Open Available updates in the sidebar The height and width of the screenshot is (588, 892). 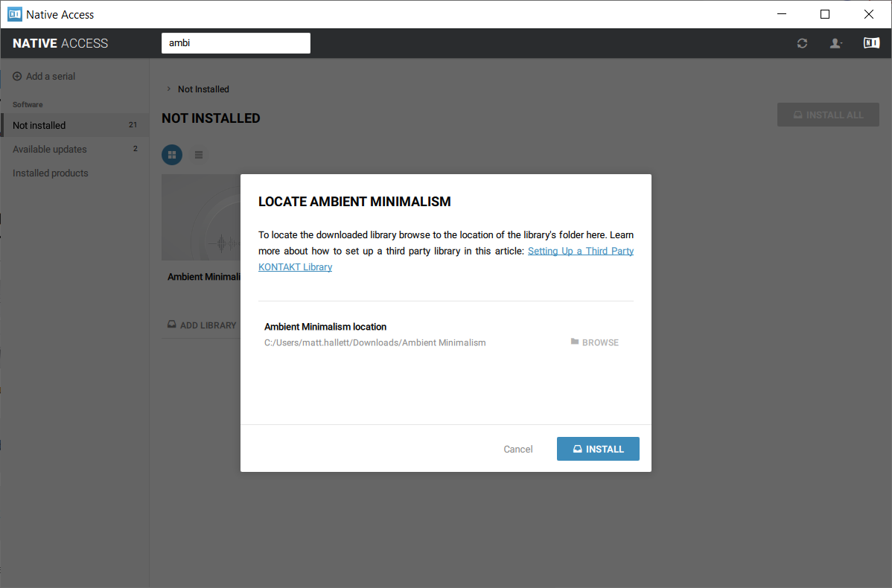[50, 150]
